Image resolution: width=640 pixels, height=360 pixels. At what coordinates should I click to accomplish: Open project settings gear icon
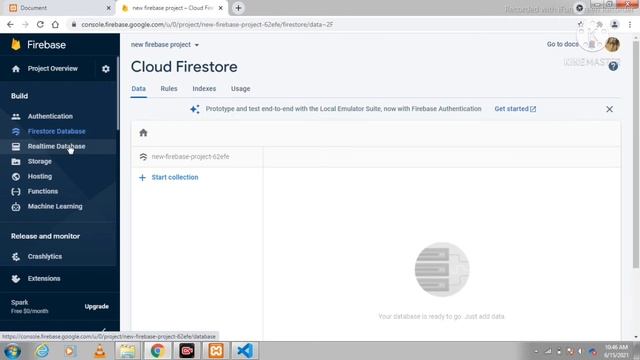tap(106, 69)
